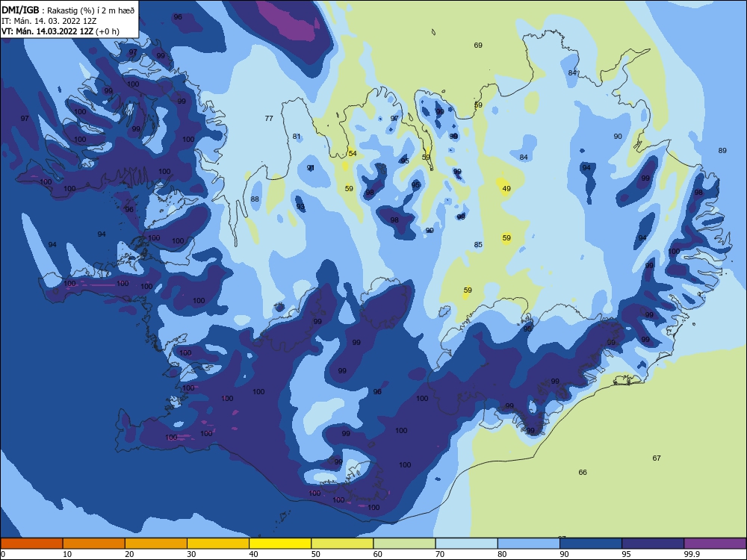Click the humidity value 81 on the map

click(297, 136)
